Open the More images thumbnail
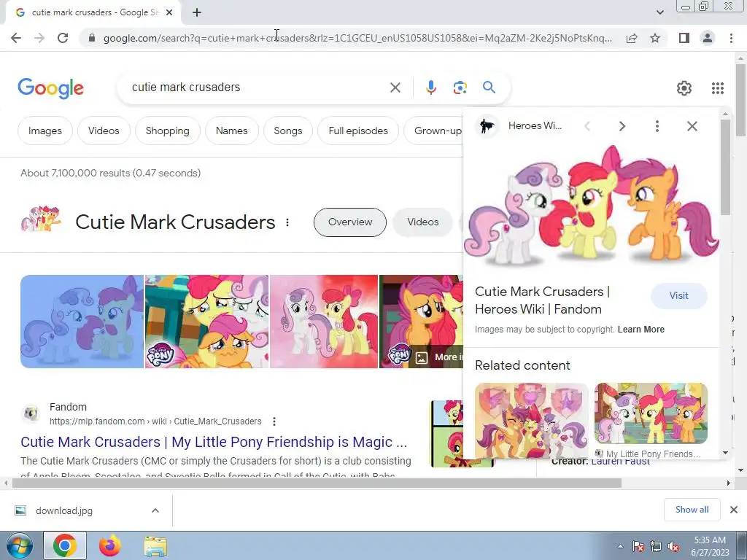Viewport: 747px width, 560px height. pyautogui.click(x=421, y=322)
